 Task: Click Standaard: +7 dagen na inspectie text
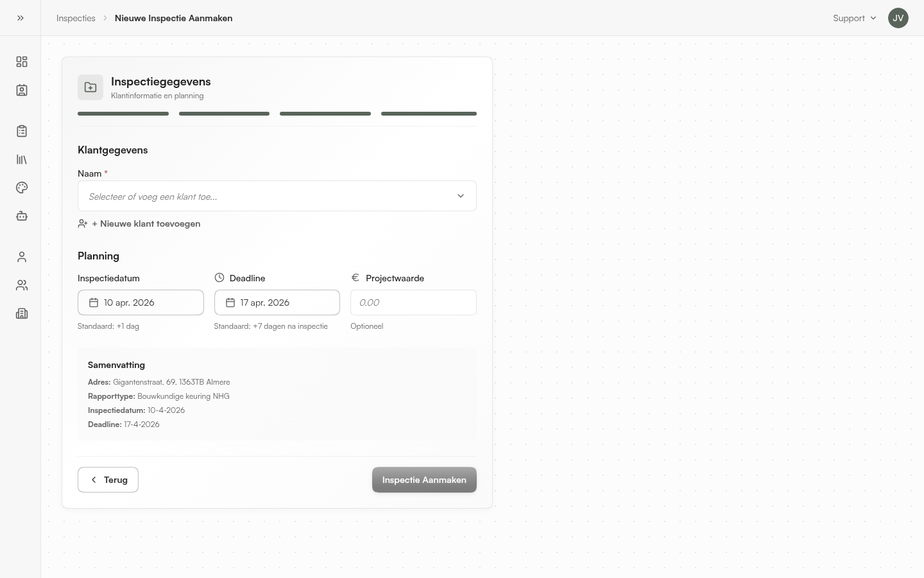[271, 326]
